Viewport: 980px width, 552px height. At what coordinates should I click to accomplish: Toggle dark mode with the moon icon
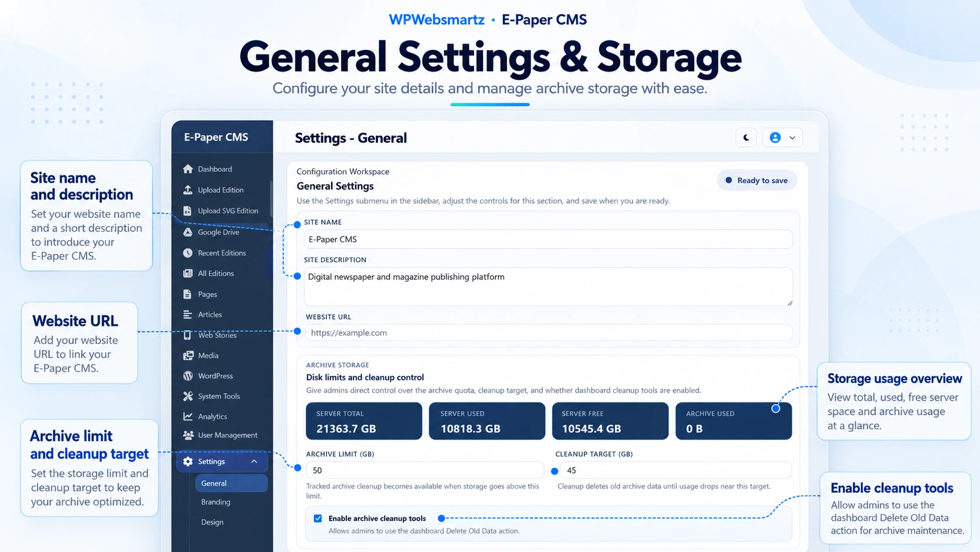tap(746, 137)
